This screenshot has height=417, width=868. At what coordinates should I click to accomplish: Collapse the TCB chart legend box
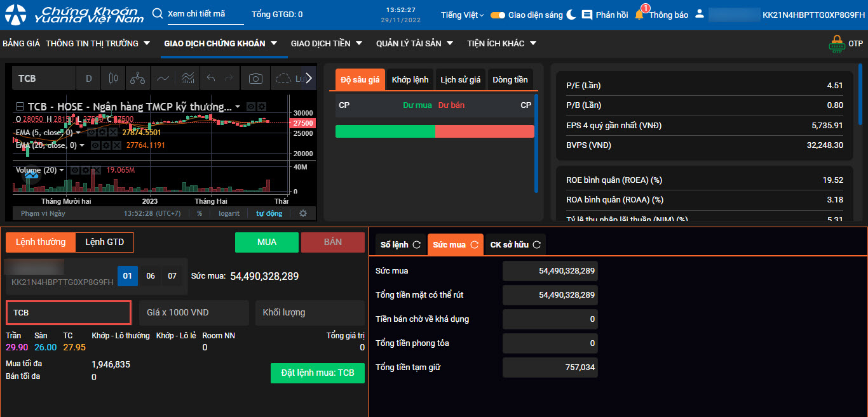pyautogui.click(x=20, y=107)
